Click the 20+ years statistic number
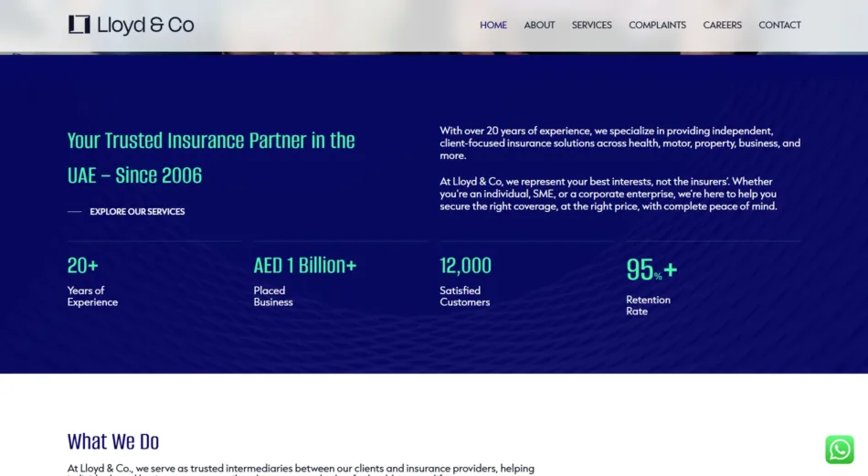 point(82,266)
